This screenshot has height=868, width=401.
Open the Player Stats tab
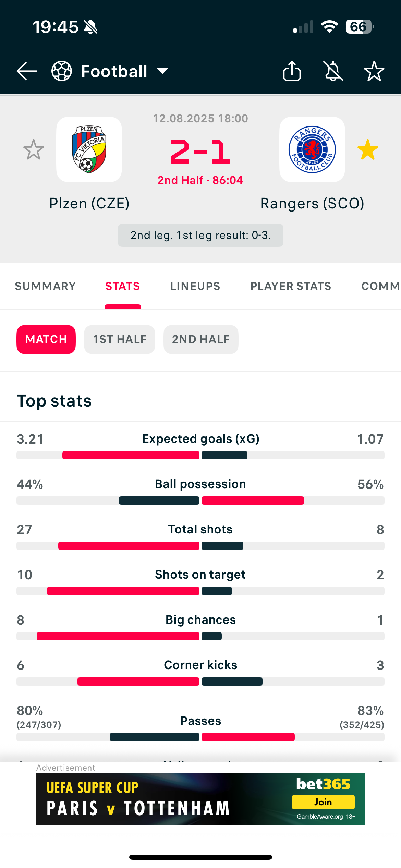(x=291, y=286)
